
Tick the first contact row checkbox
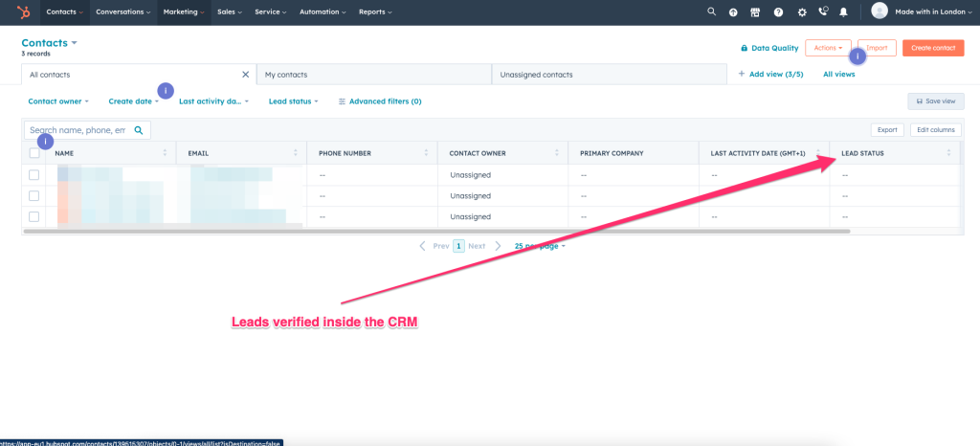tap(33, 175)
